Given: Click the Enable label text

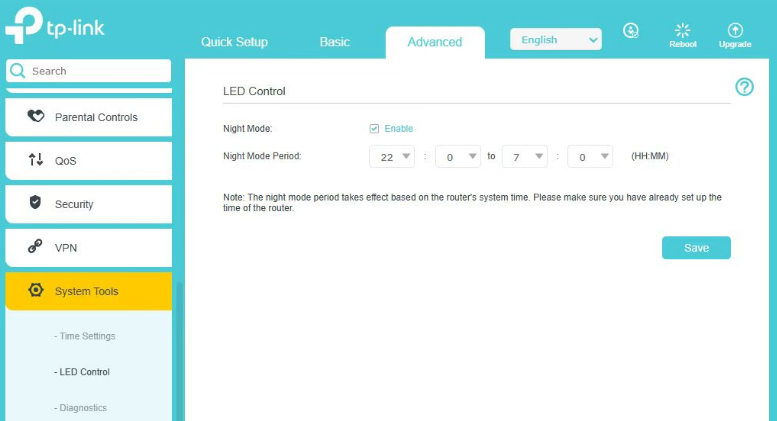Looking at the screenshot, I should [398, 129].
